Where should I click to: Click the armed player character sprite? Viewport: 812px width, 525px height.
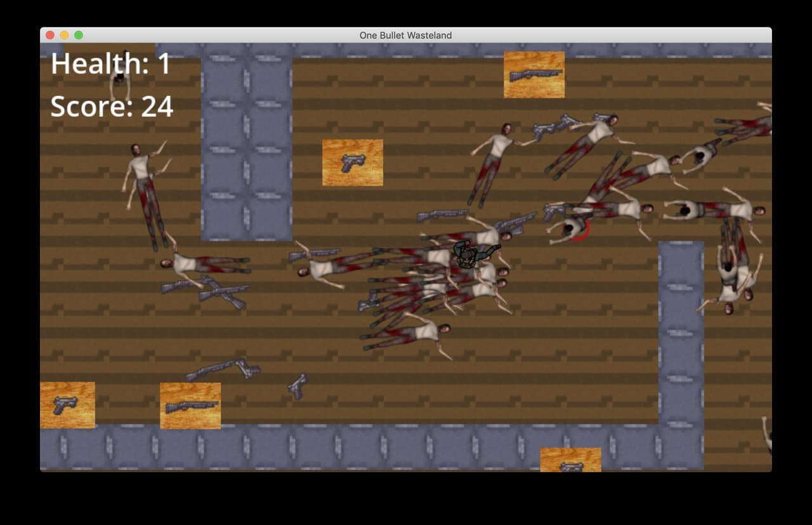473,255
